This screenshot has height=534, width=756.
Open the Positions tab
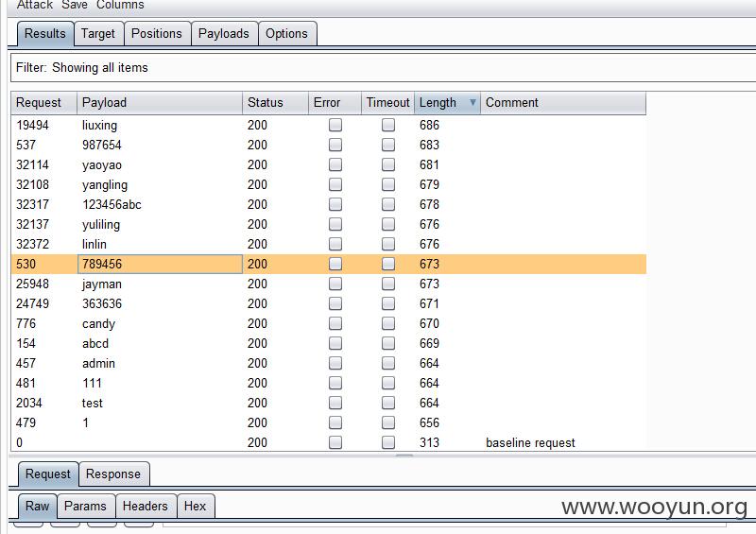tap(157, 33)
